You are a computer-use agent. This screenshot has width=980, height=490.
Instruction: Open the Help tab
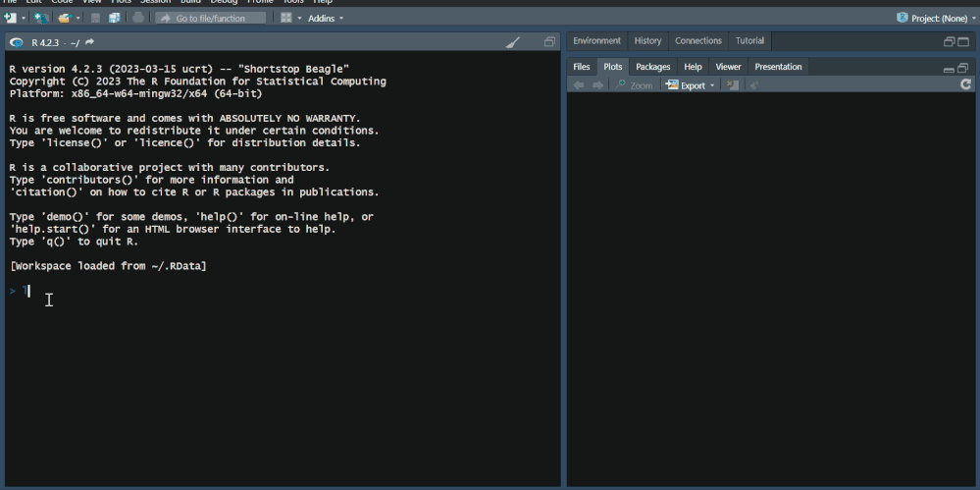(693, 67)
